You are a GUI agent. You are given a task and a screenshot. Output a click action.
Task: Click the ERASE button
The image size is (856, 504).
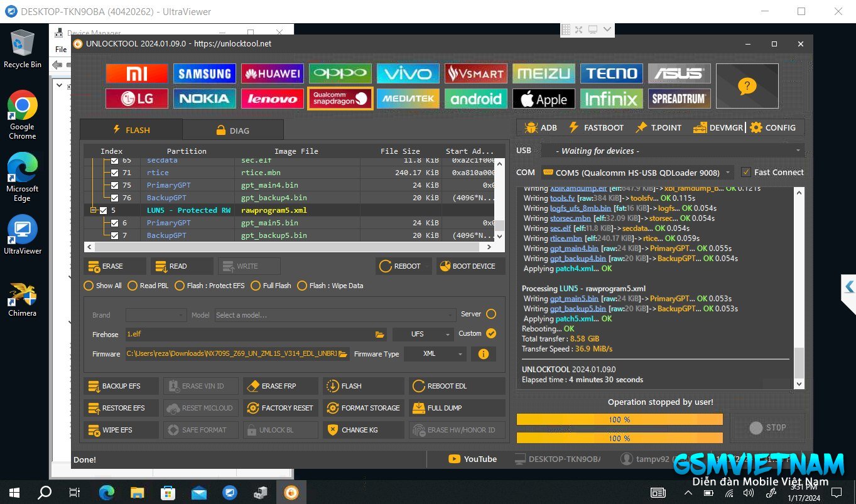(x=115, y=266)
